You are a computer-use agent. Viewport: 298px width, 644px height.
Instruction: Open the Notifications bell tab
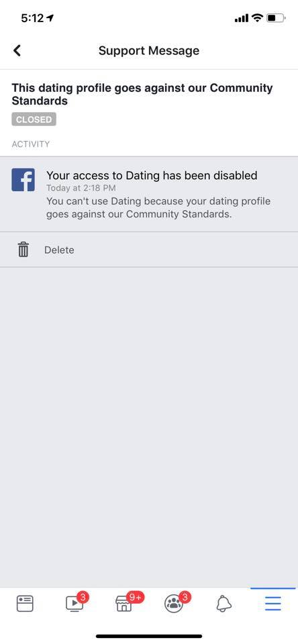pos(223,604)
